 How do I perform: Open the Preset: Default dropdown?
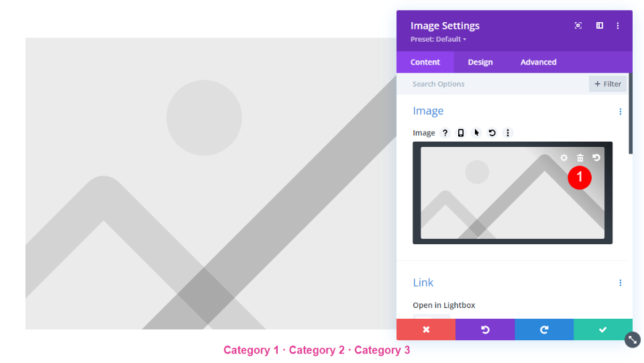[x=438, y=39]
